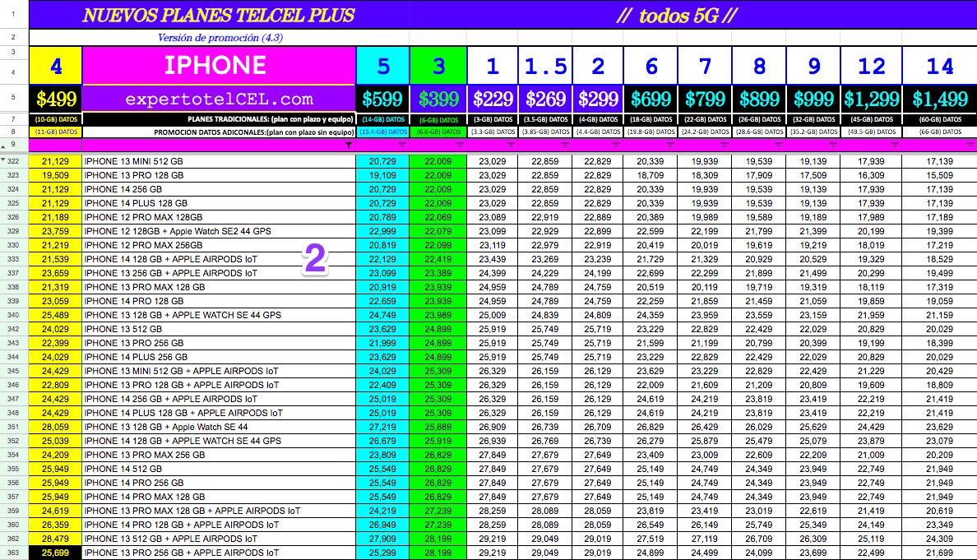Image resolution: width=977 pixels, height=560 pixels.
Task: Select the row 337 header
Action: [14, 273]
